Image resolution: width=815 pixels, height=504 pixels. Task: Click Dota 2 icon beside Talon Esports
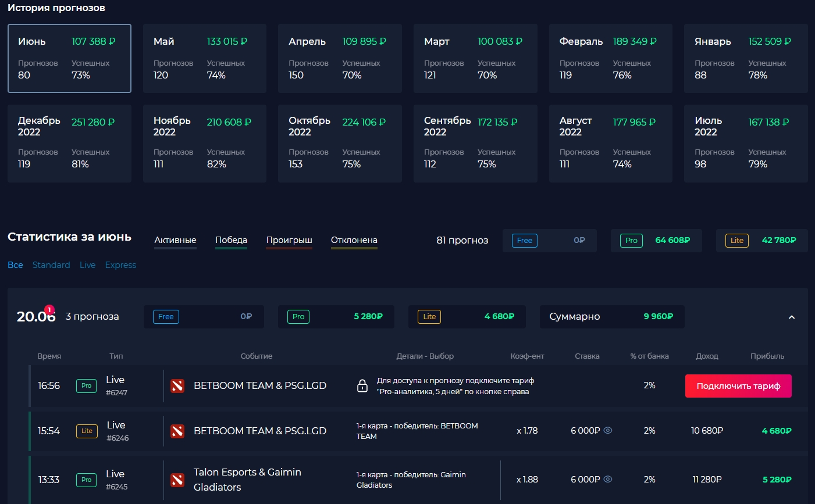(177, 480)
